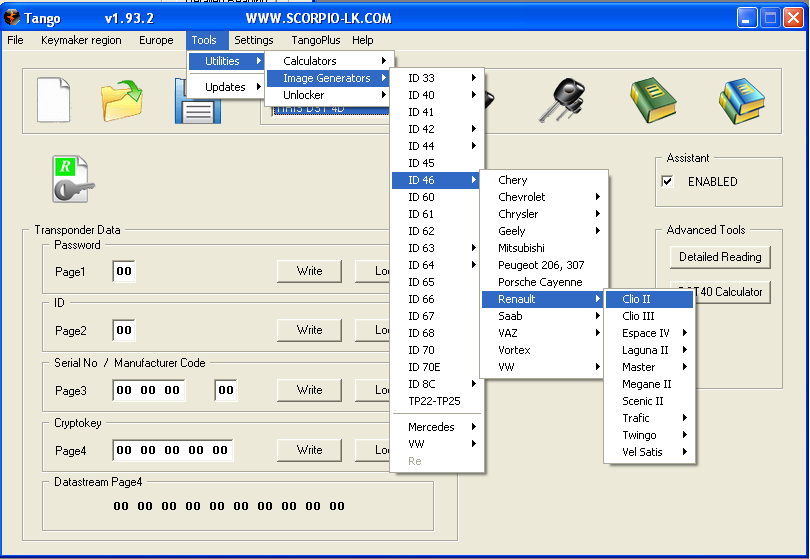
Task: Expand the Updates submenu
Action: 226,87
